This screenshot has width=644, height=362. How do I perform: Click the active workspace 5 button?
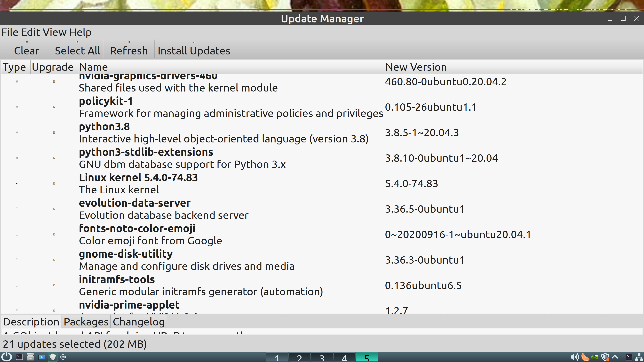click(367, 357)
